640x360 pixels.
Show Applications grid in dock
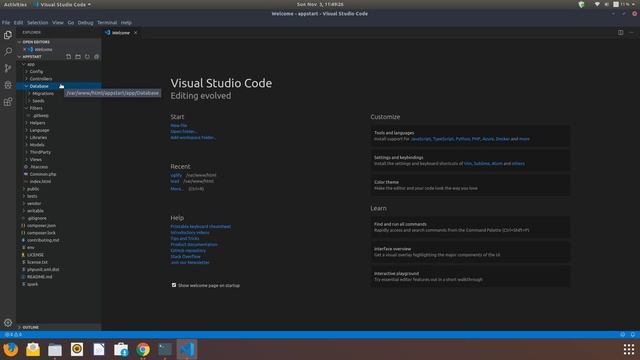(x=629, y=349)
